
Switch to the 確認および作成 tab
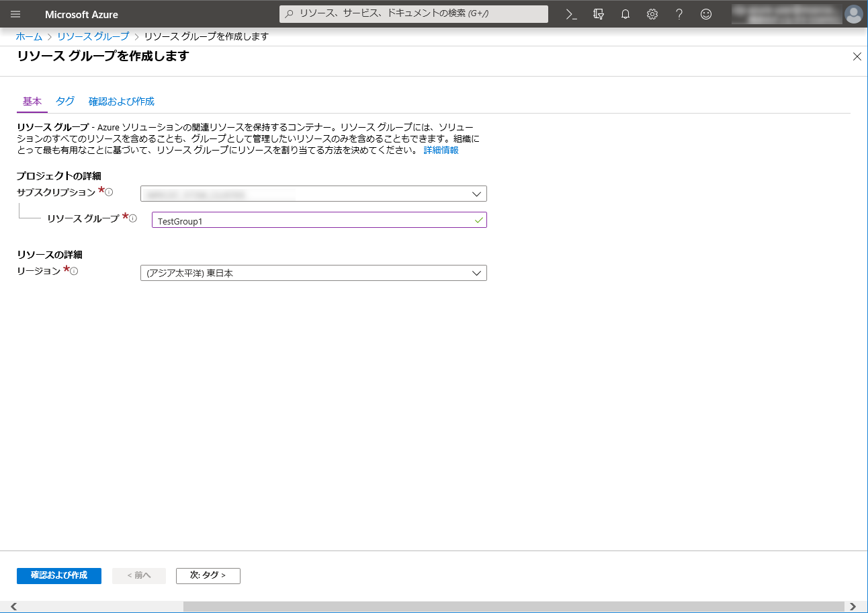tap(122, 101)
